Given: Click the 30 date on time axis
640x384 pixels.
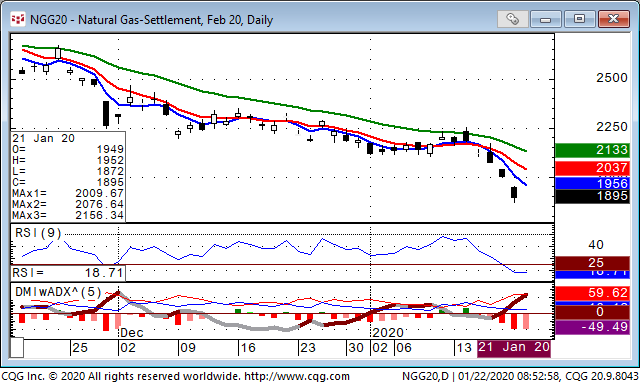Looking at the screenshot, I should (x=356, y=348).
